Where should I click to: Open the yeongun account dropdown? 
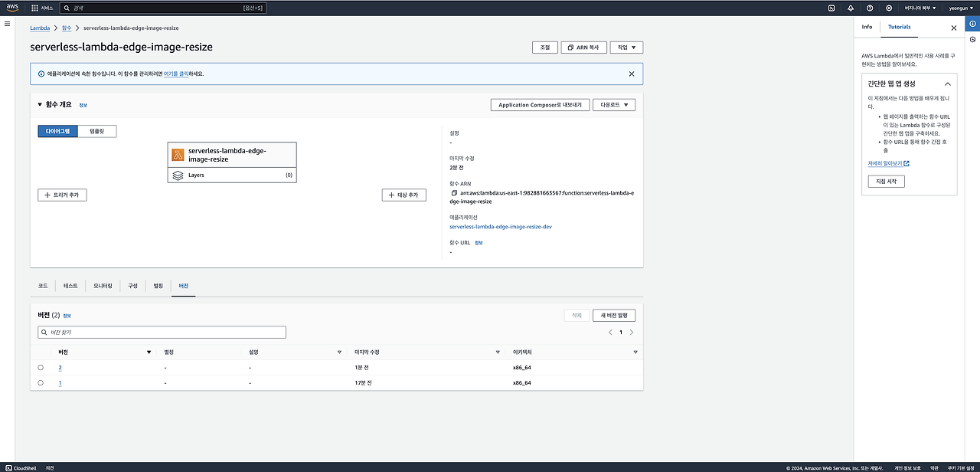pos(960,8)
